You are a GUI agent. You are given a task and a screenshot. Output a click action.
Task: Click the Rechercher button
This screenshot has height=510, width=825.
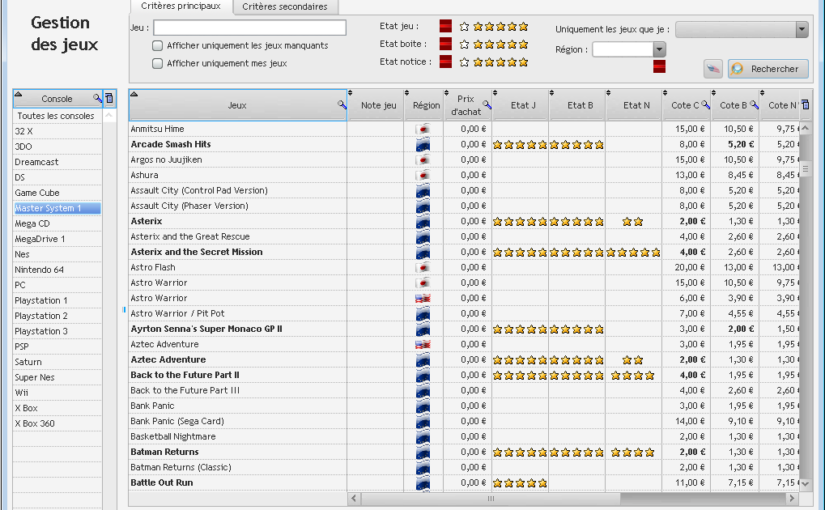(x=768, y=69)
